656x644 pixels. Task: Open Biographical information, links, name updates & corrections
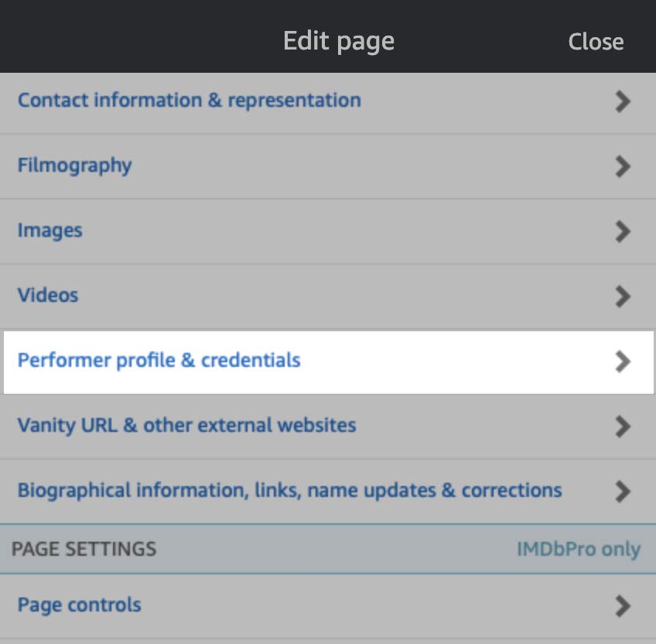[x=289, y=491]
